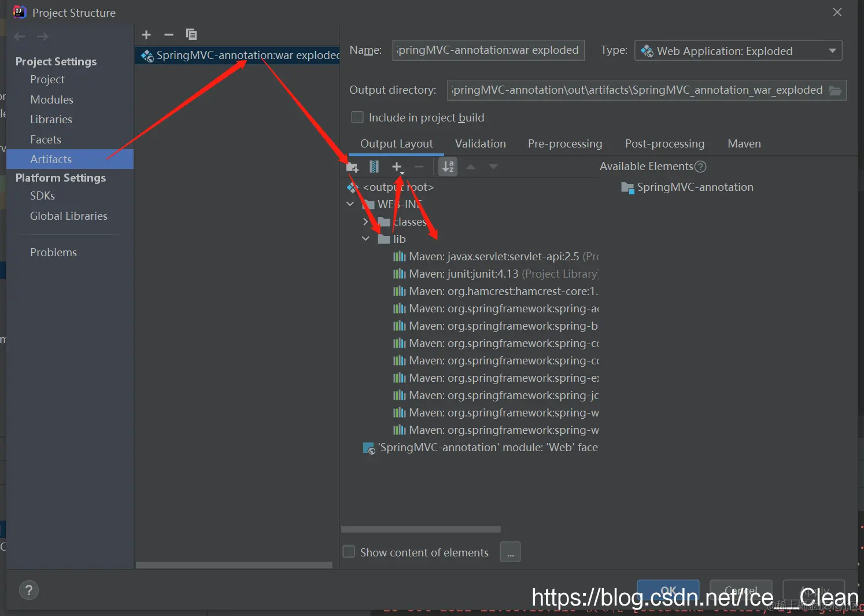Open the Project Structure help
864x616 pixels.
(x=29, y=591)
